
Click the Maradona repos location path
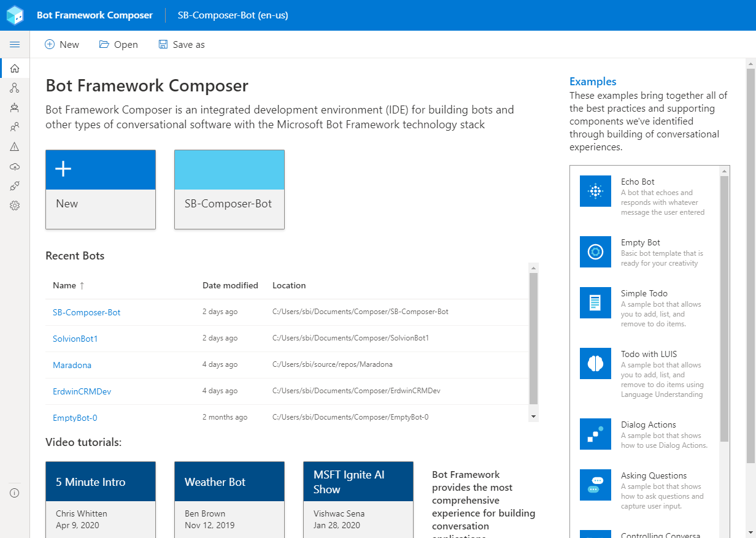coord(333,364)
